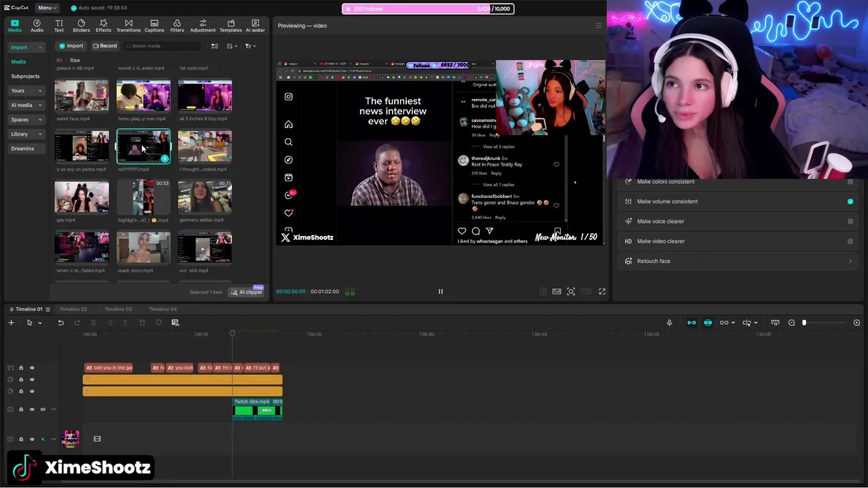Image resolution: width=868 pixels, height=488 pixels.
Task: Enable Make voice clearer checkbox
Action: [850, 221]
